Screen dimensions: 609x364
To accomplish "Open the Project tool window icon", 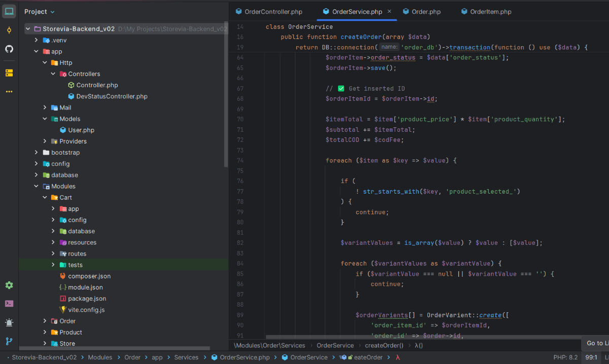I will point(9,11).
